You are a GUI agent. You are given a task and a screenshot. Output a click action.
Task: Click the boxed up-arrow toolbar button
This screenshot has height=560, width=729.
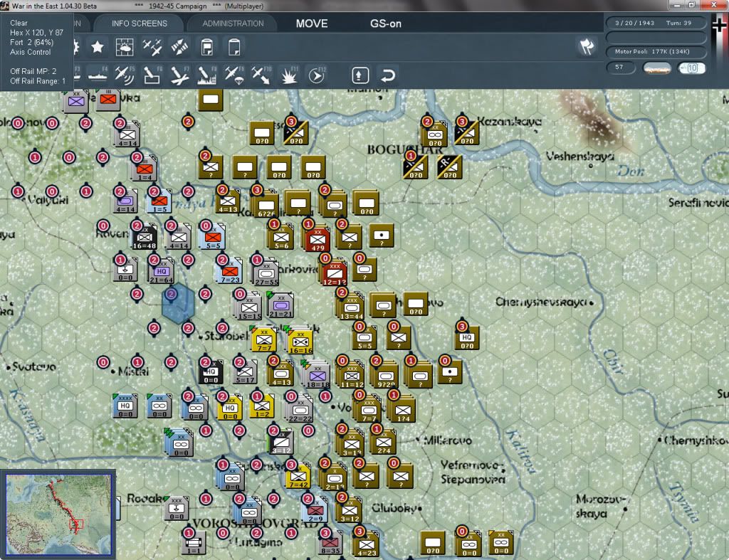click(x=360, y=75)
